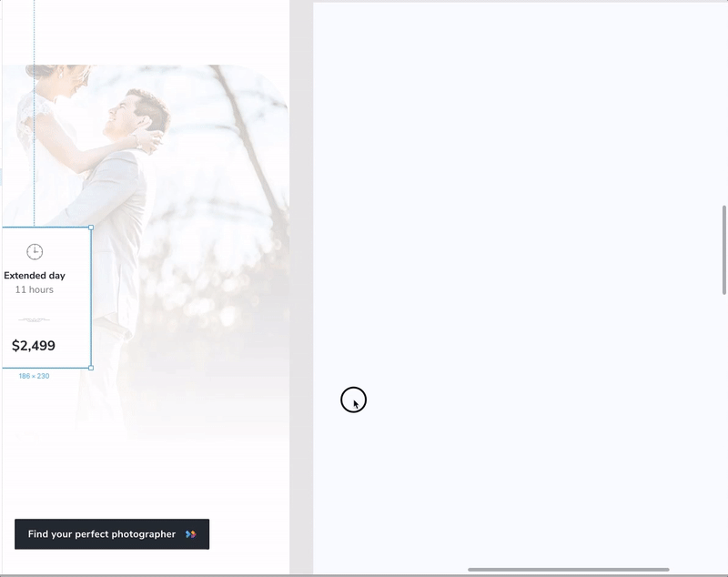This screenshot has height=577, width=728.
Task: Select the 11 hours subtitle text
Action: 35,289
